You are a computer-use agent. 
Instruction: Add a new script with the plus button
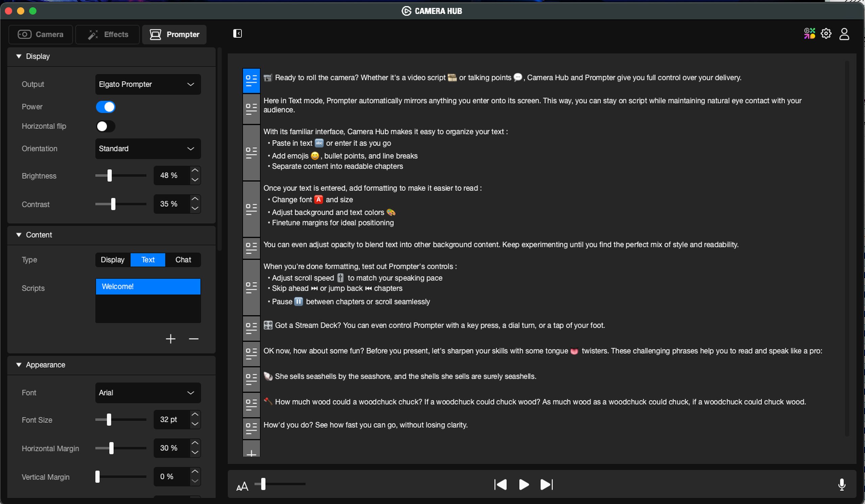170,339
